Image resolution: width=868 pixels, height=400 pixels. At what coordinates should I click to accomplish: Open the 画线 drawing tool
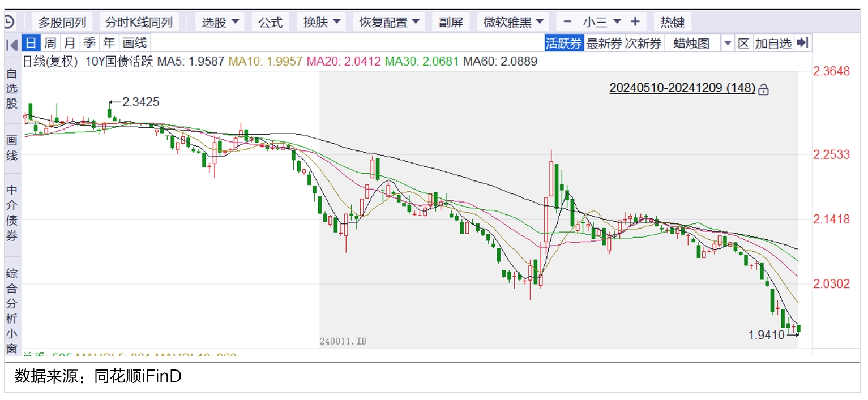pos(135,43)
